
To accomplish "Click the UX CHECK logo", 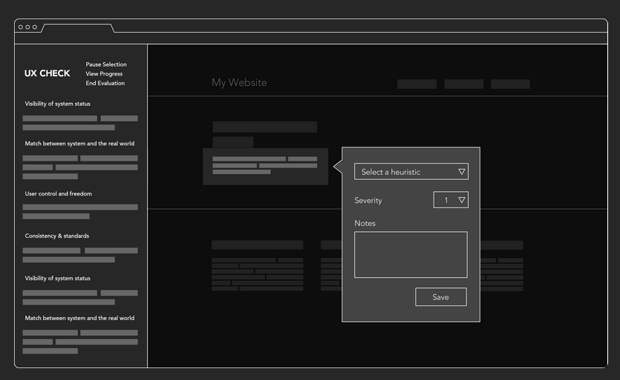I will [x=47, y=74].
